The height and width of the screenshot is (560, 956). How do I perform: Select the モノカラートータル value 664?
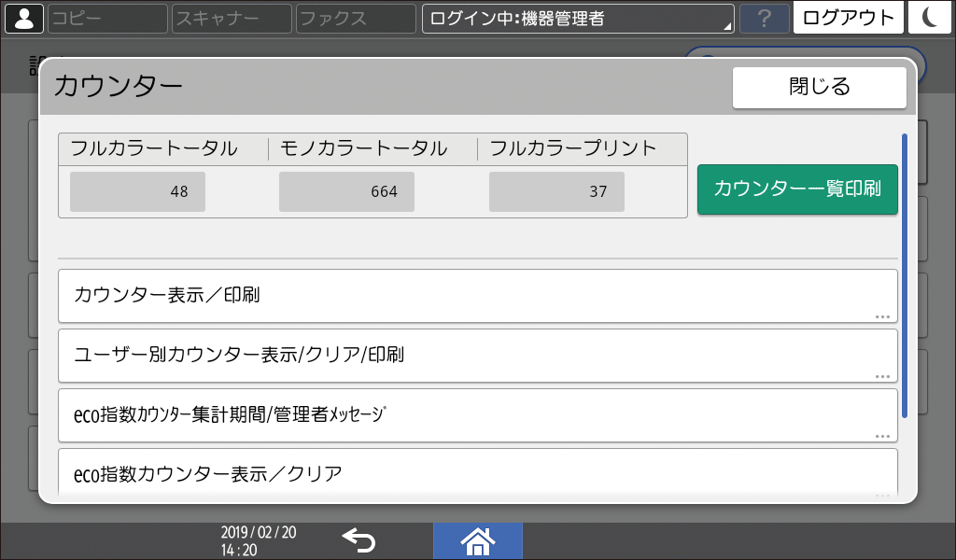(346, 191)
